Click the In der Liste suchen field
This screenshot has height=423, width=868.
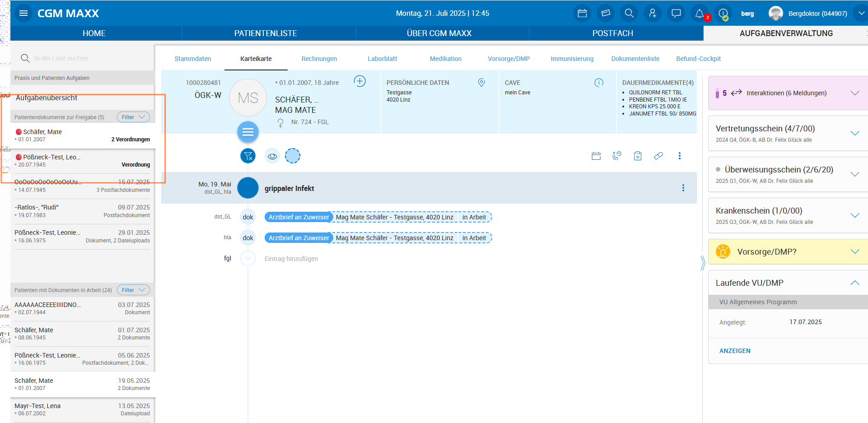pyautogui.click(x=61, y=58)
